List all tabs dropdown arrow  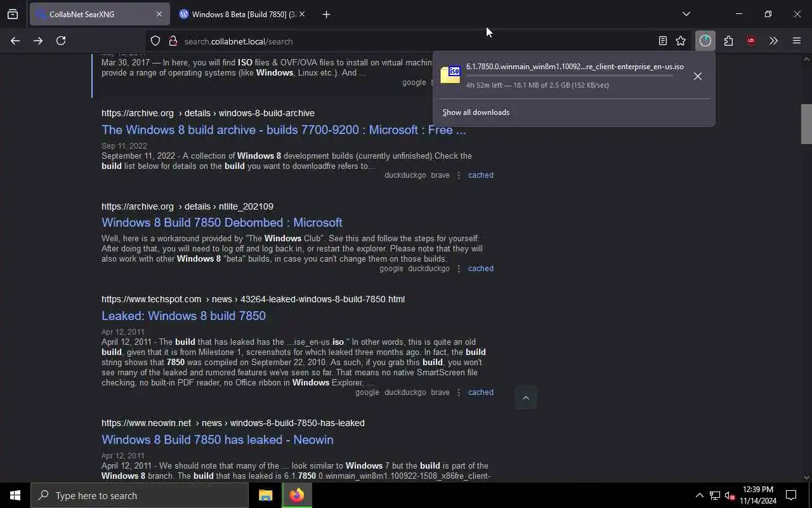[686, 14]
